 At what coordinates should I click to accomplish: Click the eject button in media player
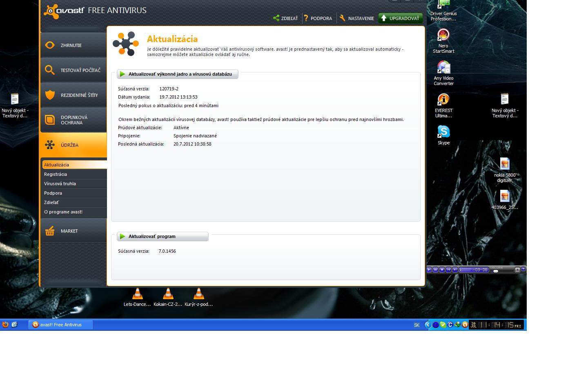[517, 269]
